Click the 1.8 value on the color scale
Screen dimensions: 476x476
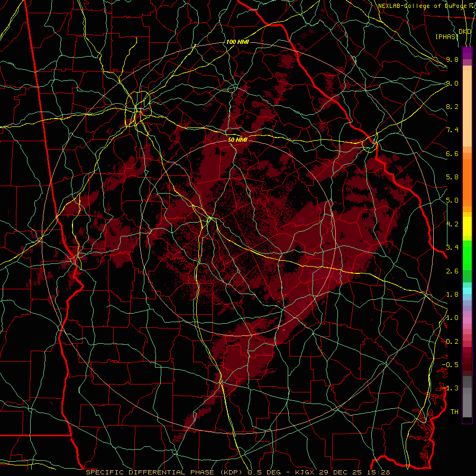452,295
